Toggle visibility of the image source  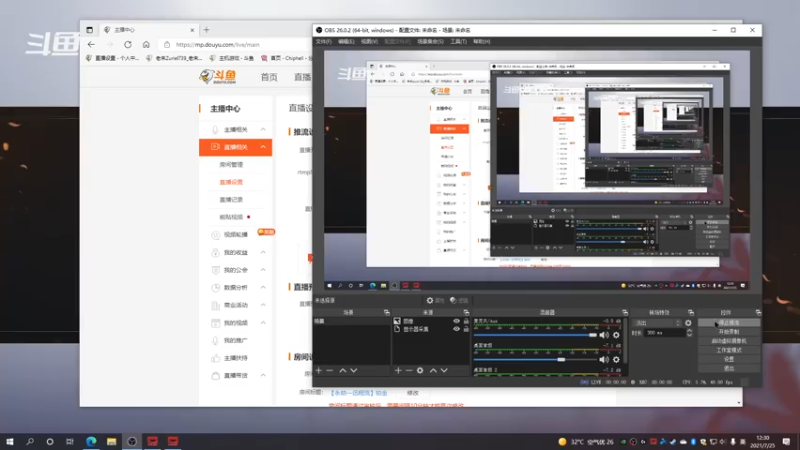[457, 321]
